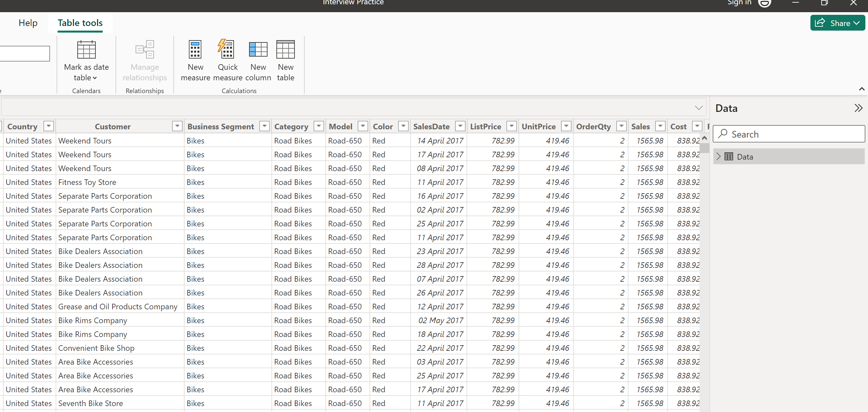Click the user account avatar icon
This screenshot has height=412, width=868.
pyautogui.click(x=765, y=3)
